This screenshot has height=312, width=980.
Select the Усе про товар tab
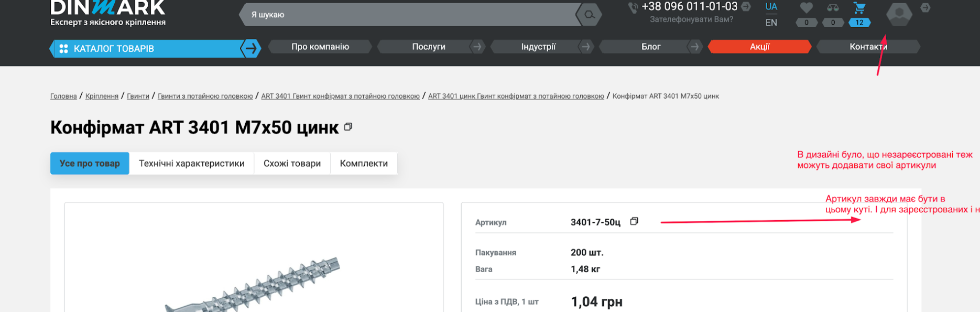(x=90, y=163)
